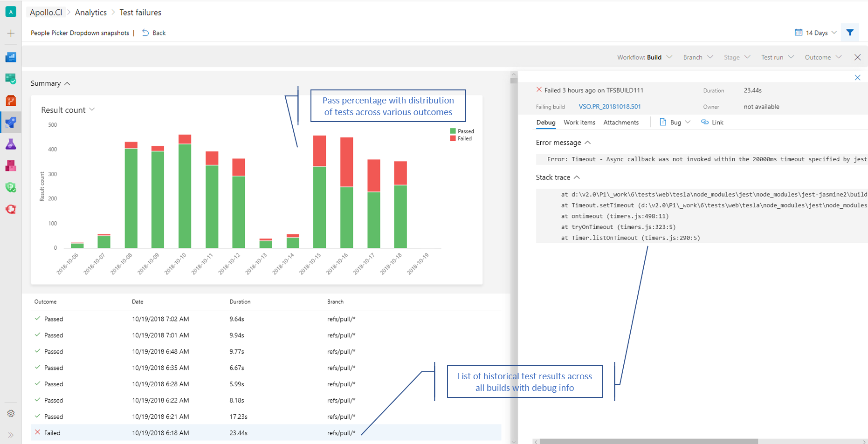Open failing build VSO.PR_20181018.501 link
This screenshot has height=444, width=868.
pos(609,107)
